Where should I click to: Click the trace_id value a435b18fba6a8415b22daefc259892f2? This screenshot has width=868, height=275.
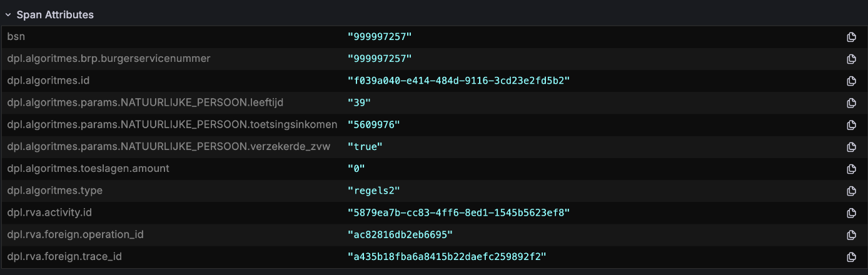coord(447,257)
